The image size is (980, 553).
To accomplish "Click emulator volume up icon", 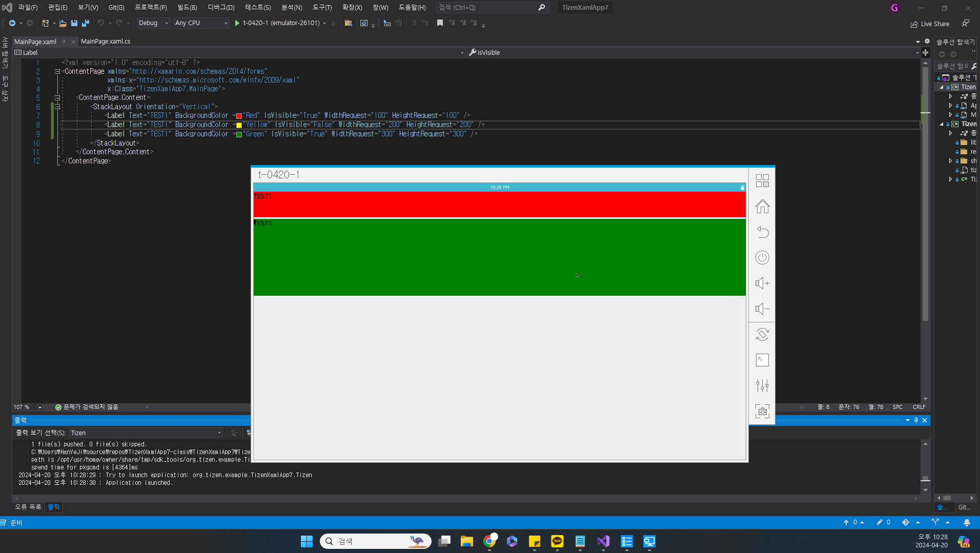I will (x=762, y=283).
